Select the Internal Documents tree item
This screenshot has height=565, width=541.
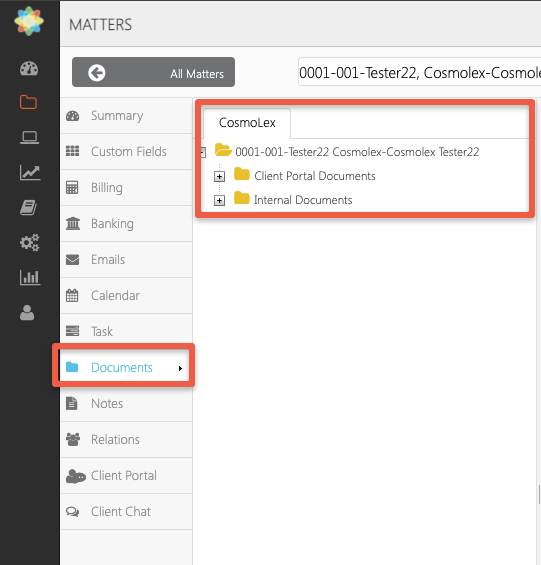303,200
